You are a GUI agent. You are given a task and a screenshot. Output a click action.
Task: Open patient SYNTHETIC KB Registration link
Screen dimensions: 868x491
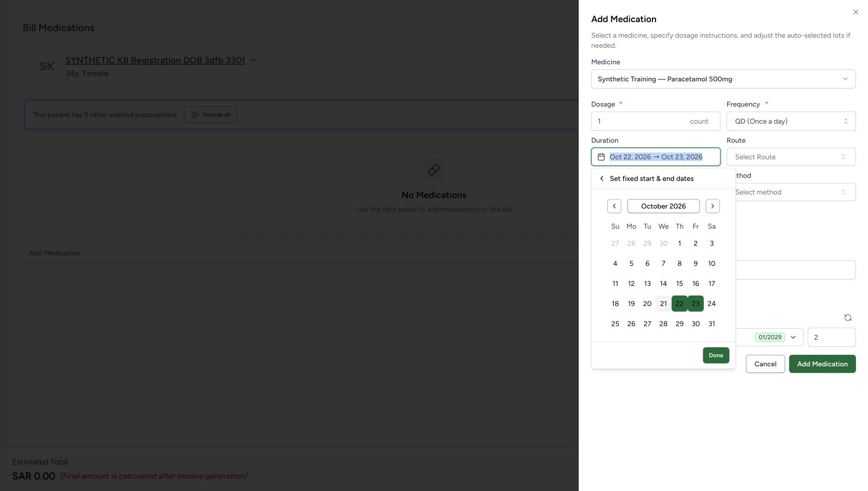[x=155, y=60]
